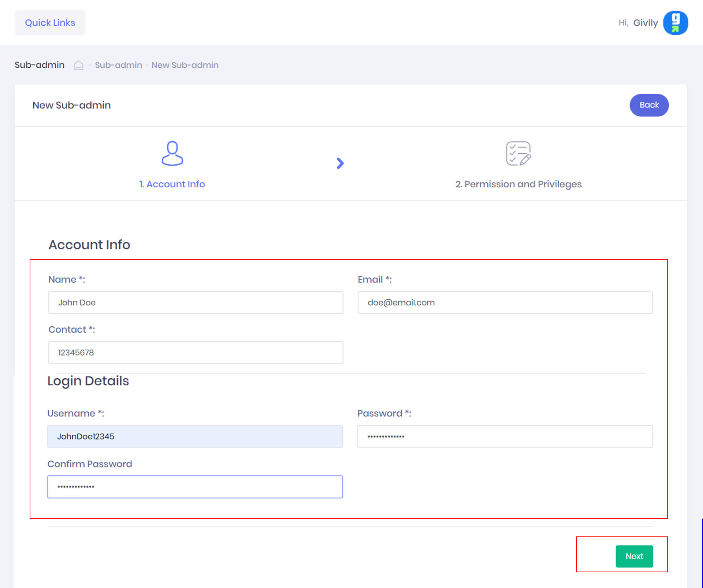
Task: Focus the Username field containing JohnDoe12345
Action: click(x=195, y=436)
